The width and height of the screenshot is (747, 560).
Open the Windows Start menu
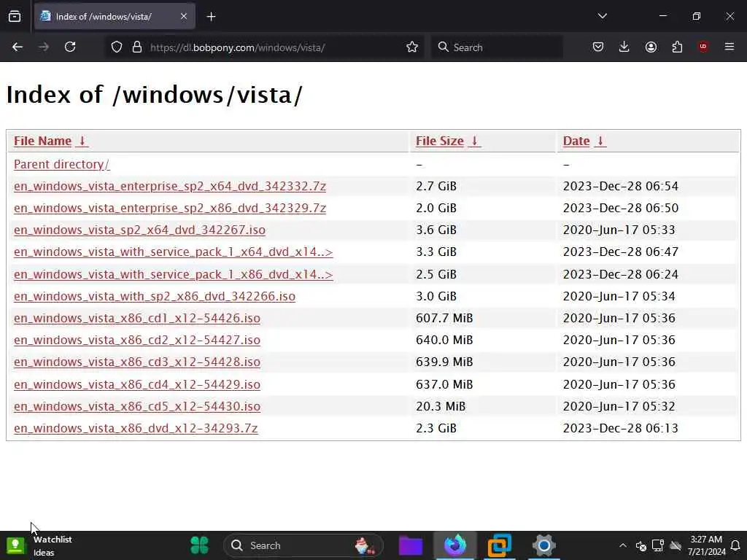[200, 545]
